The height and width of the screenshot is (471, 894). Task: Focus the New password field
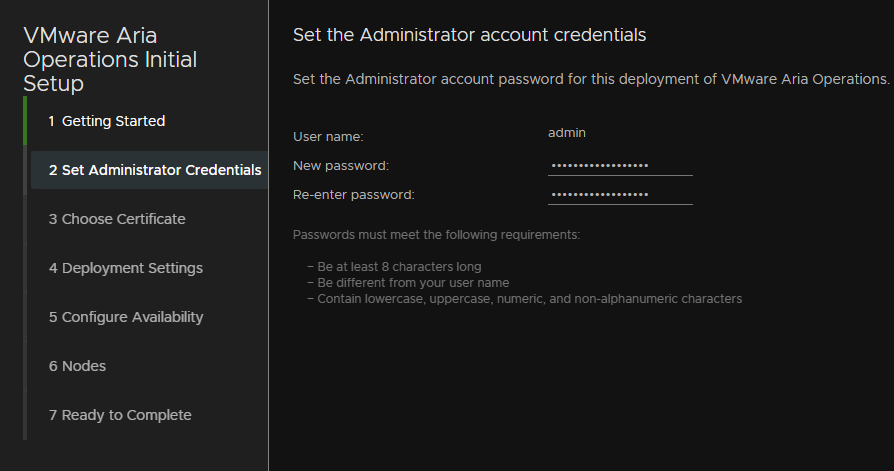[x=620, y=166]
